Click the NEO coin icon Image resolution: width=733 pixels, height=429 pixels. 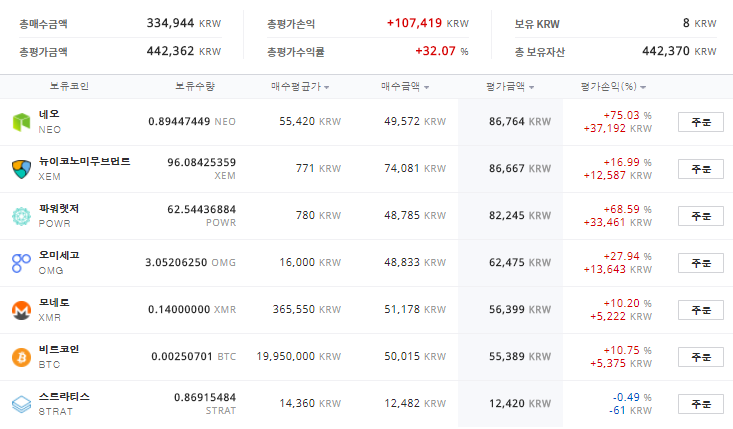tap(21, 122)
